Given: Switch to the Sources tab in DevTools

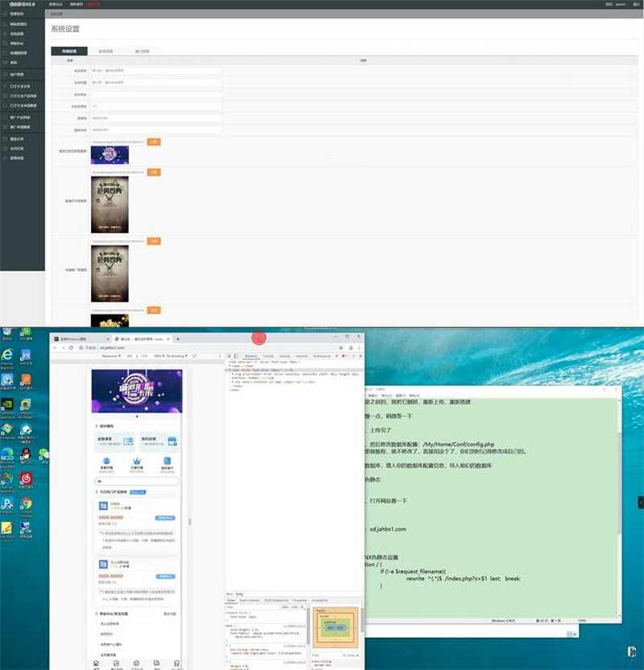Looking at the screenshot, I should tap(285, 356).
